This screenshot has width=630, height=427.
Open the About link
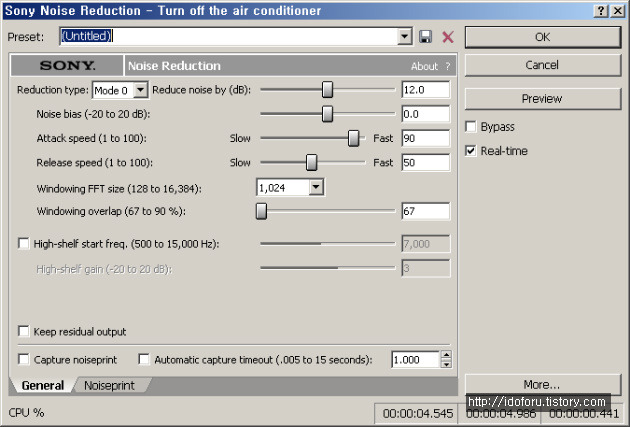424,66
